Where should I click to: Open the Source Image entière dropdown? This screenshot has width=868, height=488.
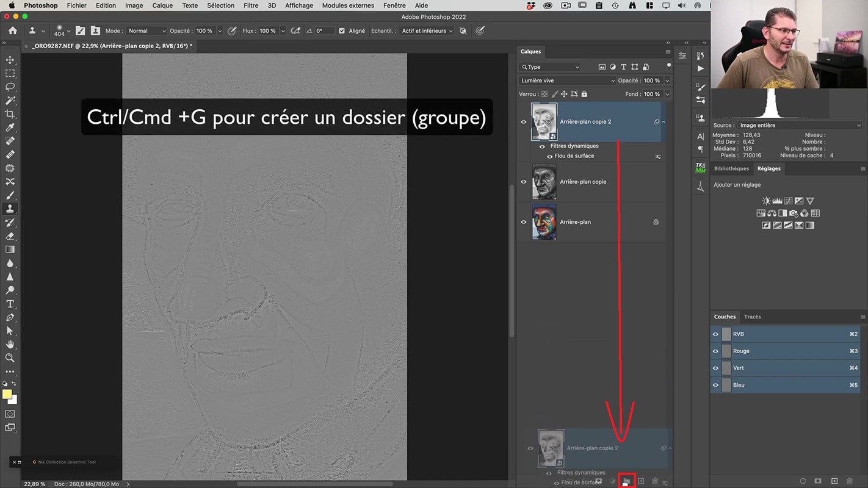pos(800,125)
